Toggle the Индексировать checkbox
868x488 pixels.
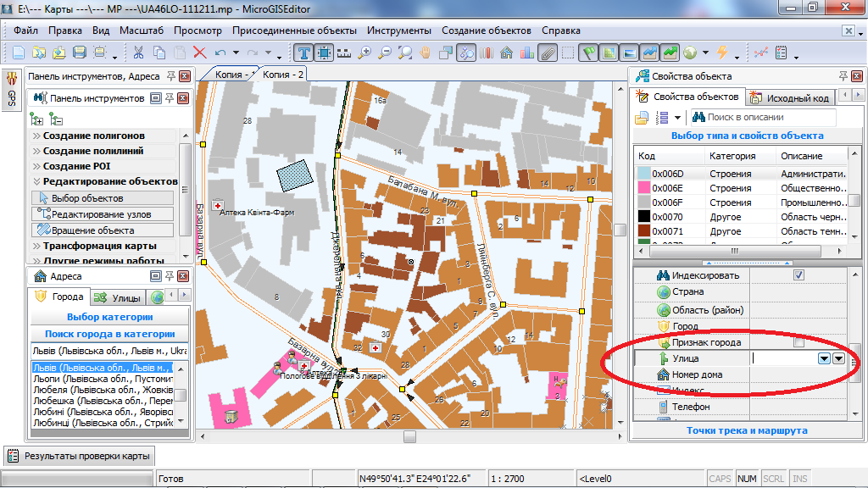click(x=798, y=275)
